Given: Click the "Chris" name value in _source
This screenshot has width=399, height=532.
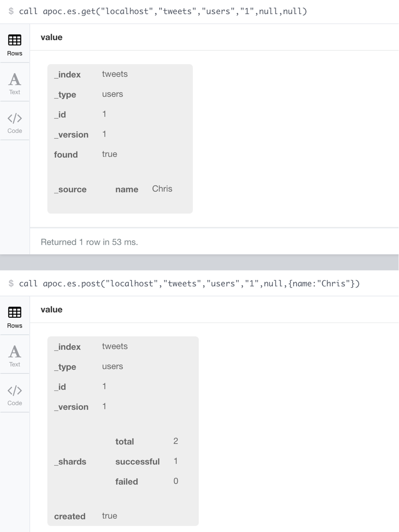Looking at the screenshot, I should click(162, 189).
